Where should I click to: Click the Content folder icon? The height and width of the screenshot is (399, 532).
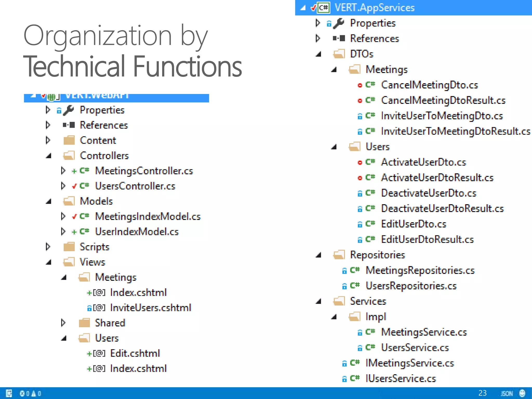pyautogui.click(x=69, y=140)
